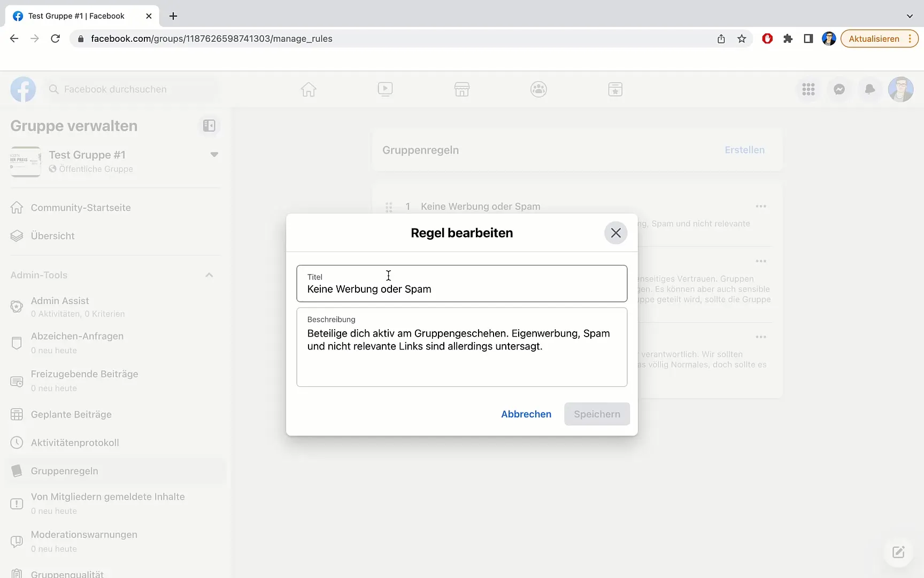Screen dimensions: 924x578
Task: Click the new message compose icon
Action: 898,552
